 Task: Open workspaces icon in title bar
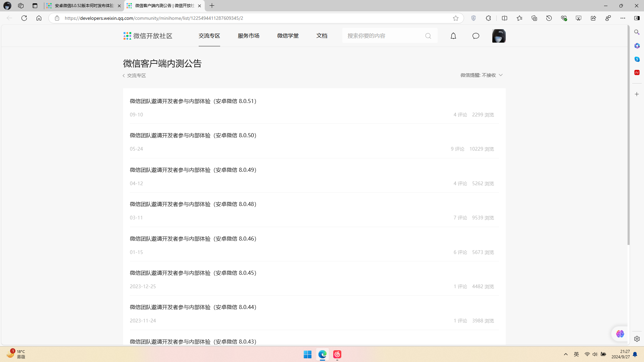tap(21, 6)
